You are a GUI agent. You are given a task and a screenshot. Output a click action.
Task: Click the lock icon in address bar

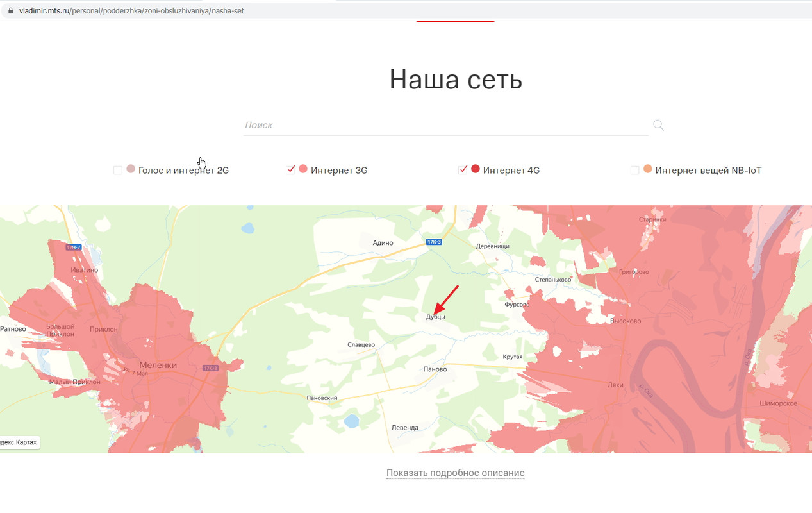click(x=10, y=11)
